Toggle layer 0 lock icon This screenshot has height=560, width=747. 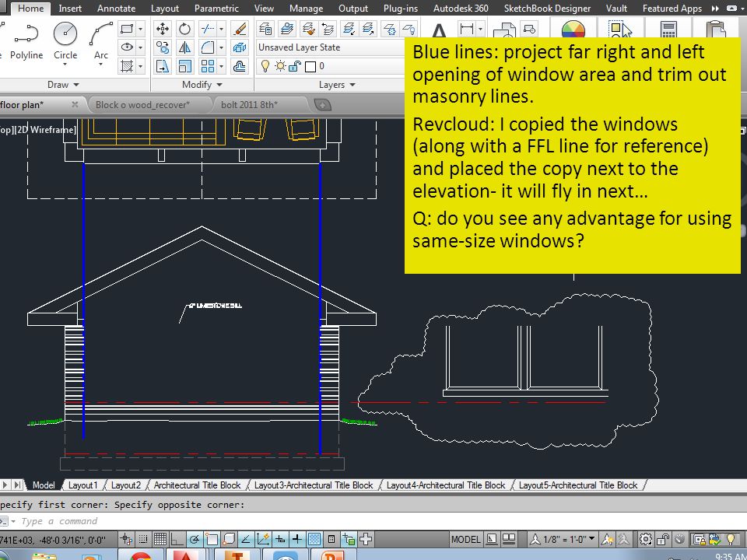coord(294,66)
